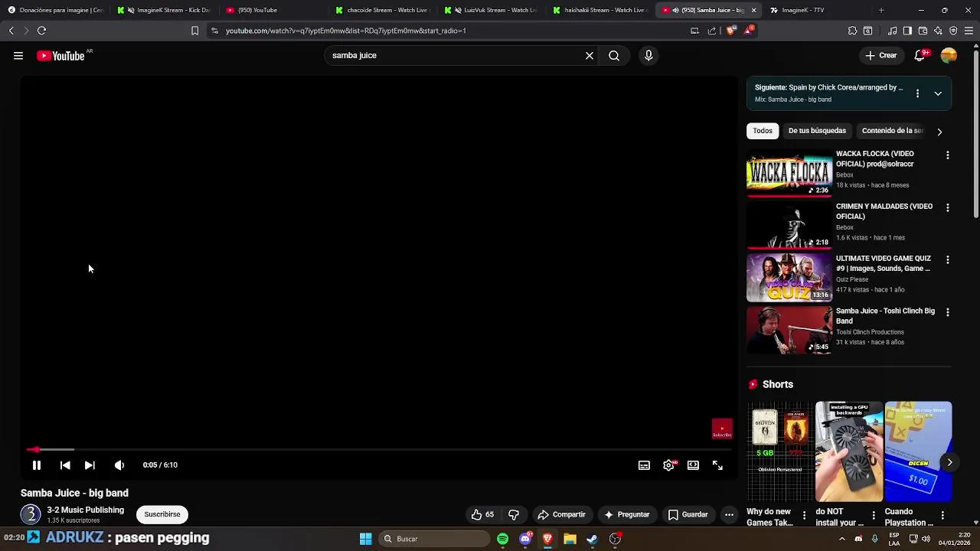Viewport: 980px width, 551px height.
Task: Open the 3-2 Music Publishing channel name
Action: coord(85,510)
